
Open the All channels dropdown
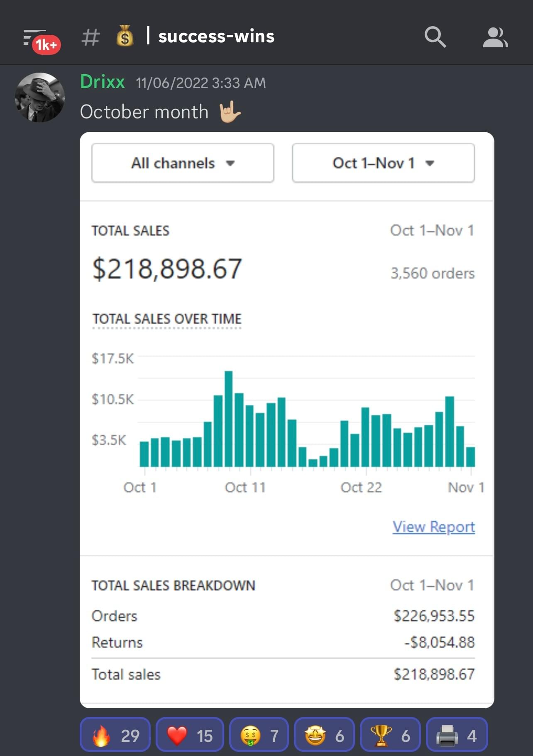click(x=183, y=163)
